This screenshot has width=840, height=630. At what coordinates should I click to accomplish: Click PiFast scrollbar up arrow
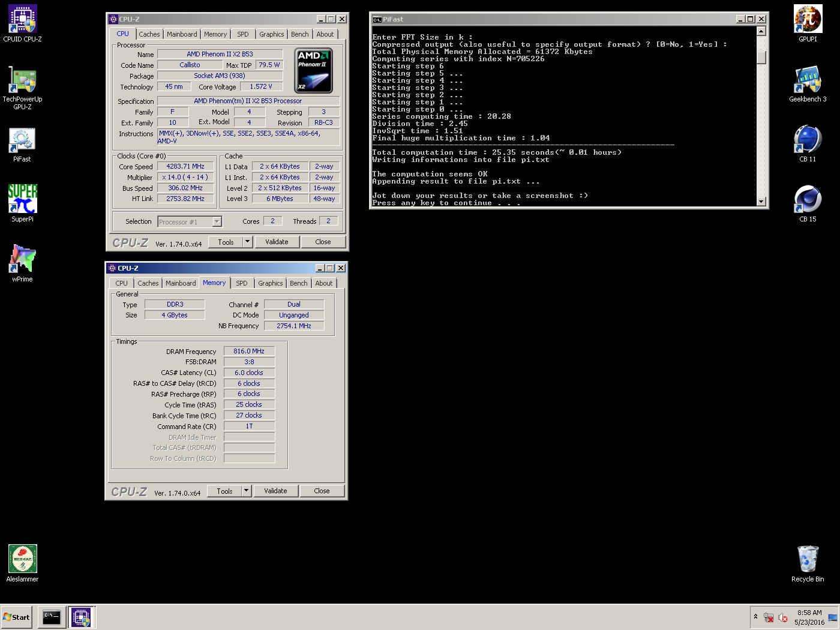[761, 31]
